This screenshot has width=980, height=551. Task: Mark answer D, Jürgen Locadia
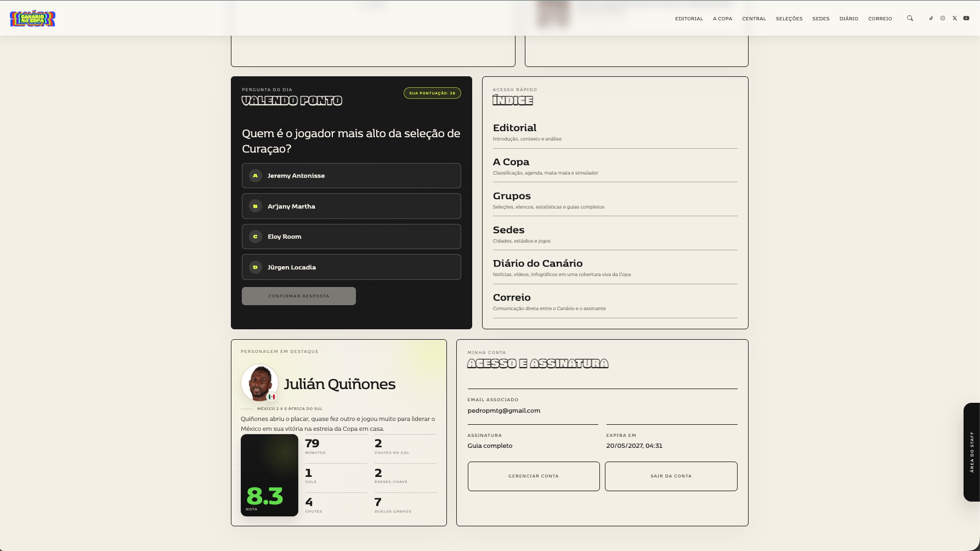pyautogui.click(x=351, y=267)
